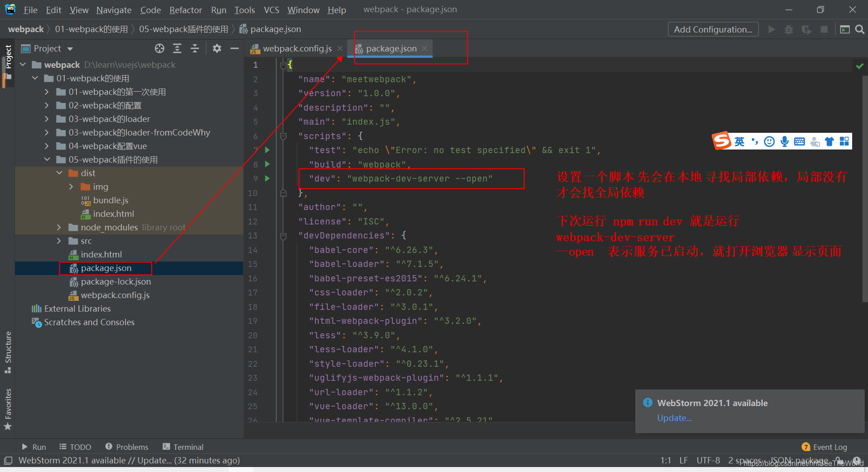Click the Stop square icon

point(824,29)
